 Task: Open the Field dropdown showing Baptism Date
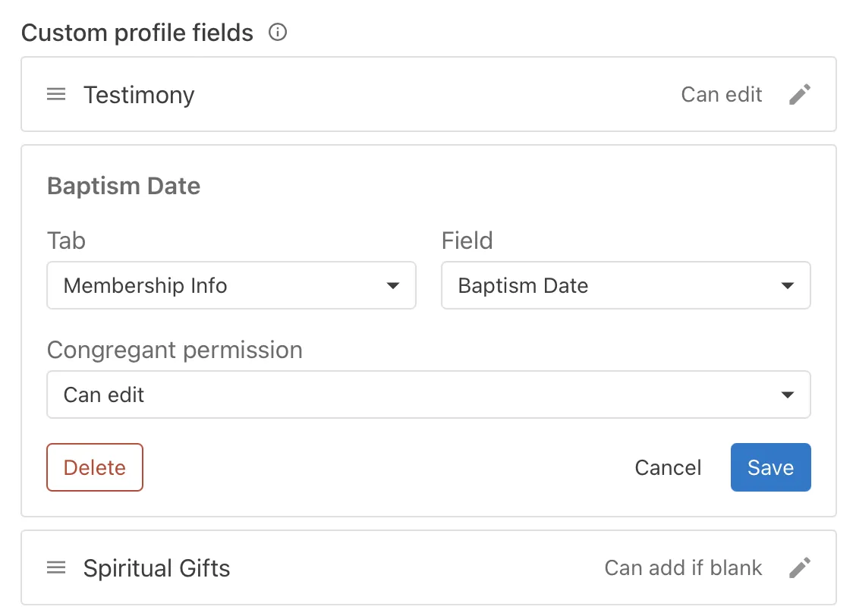click(x=625, y=286)
